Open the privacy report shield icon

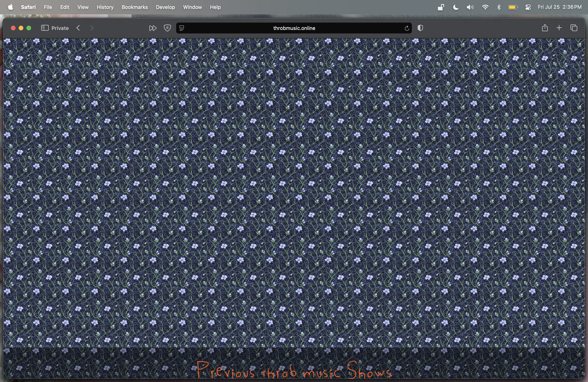click(420, 28)
